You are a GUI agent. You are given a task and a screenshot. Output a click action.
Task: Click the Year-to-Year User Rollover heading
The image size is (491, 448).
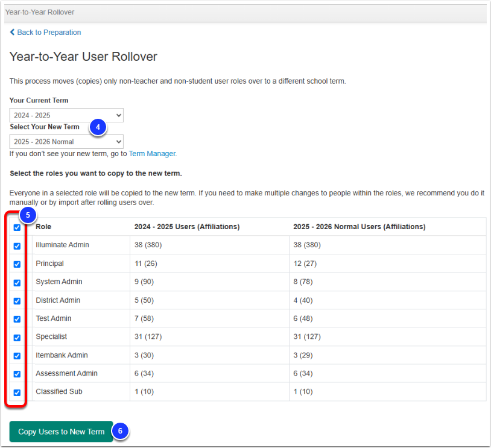(x=83, y=57)
